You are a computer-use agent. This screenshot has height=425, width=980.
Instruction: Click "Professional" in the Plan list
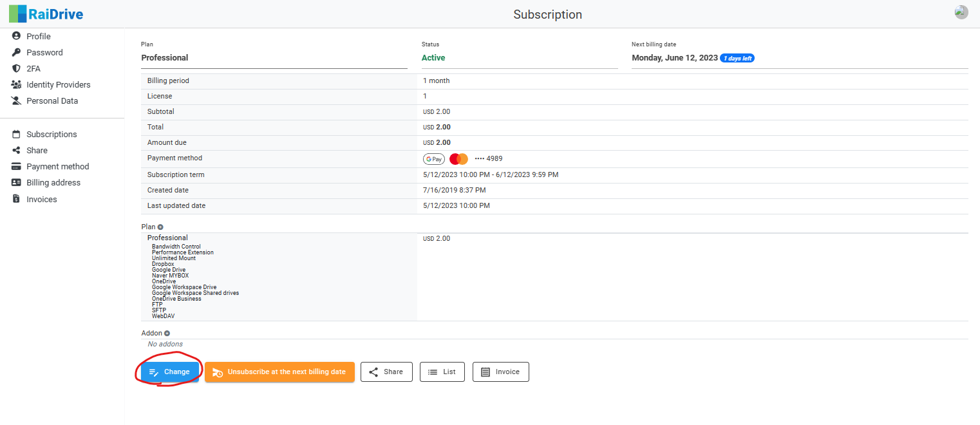click(167, 238)
